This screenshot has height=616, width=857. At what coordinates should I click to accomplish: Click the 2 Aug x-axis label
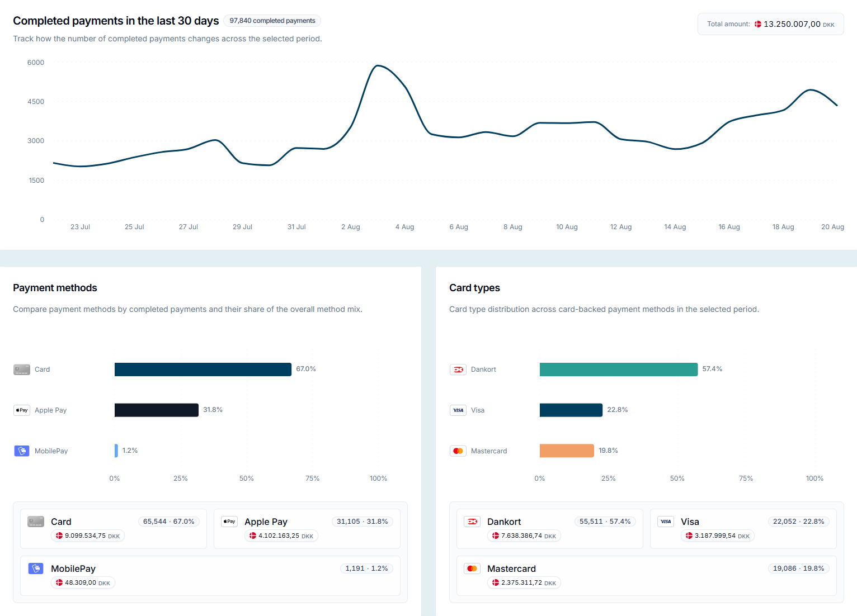(x=351, y=227)
